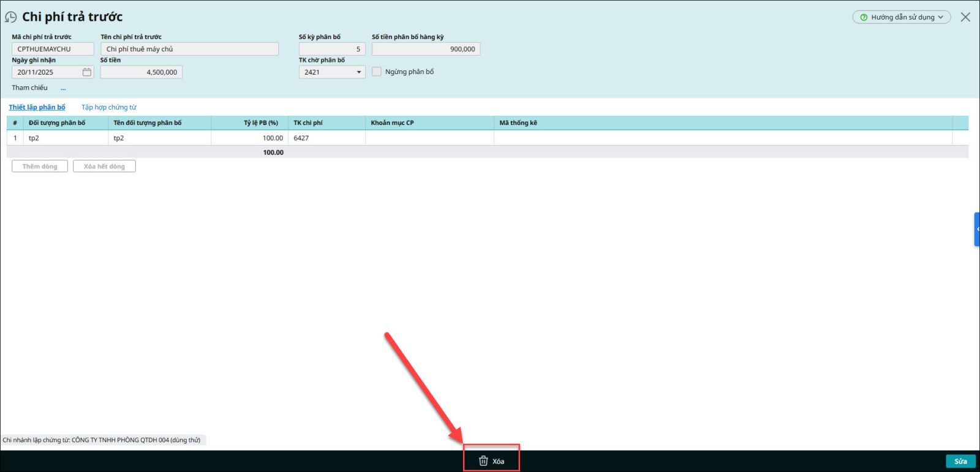Viewport: 980px width, 472px height.
Task: Click the Số tiền field showing 4,500,000
Action: pos(141,72)
